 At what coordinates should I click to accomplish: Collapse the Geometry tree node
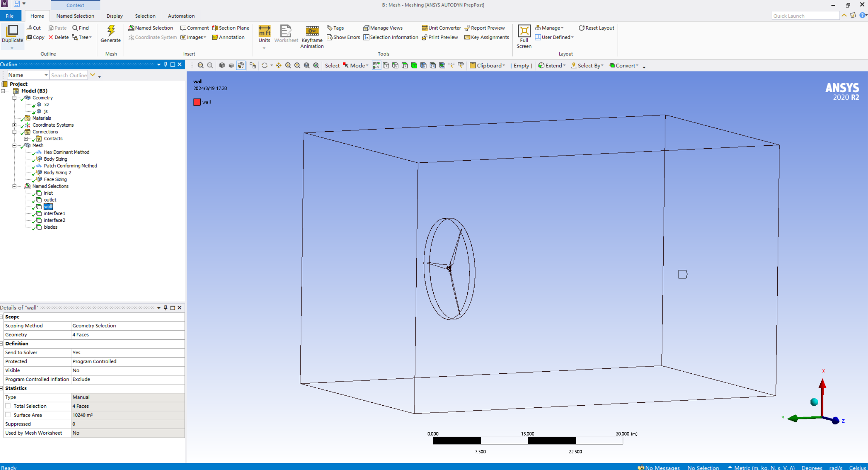pos(14,98)
